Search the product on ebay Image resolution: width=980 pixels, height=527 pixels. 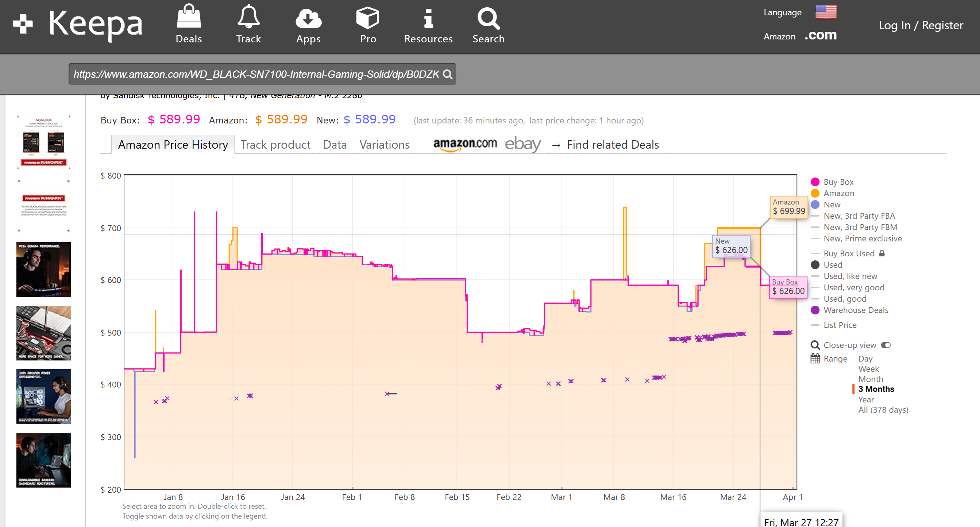[522, 144]
